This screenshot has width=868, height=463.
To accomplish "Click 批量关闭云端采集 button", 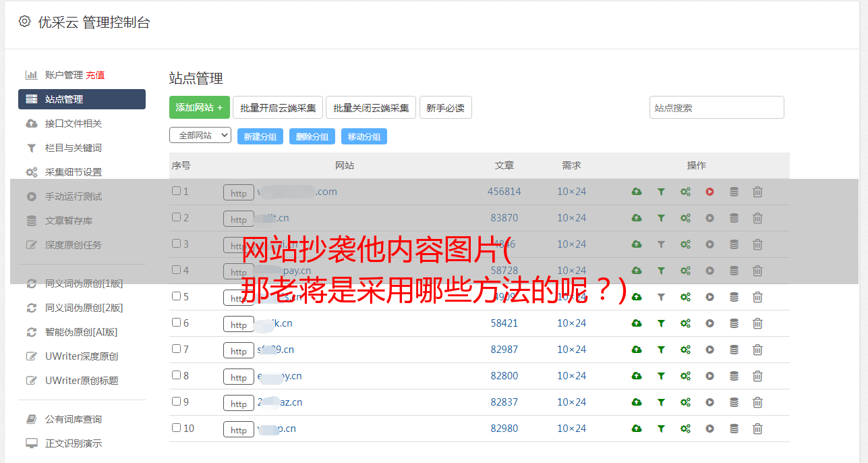I will [371, 107].
